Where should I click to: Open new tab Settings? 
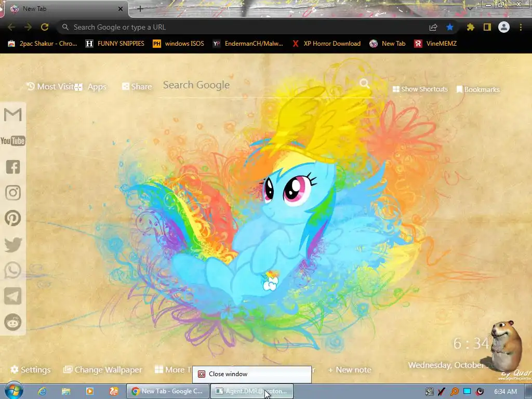pyautogui.click(x=31, y=369)
